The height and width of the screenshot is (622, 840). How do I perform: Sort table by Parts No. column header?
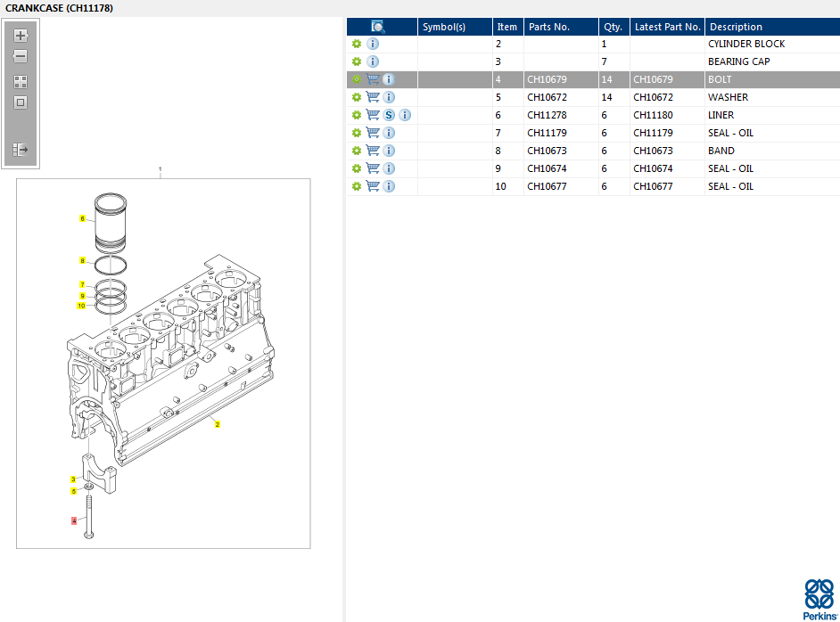[548, 27]
